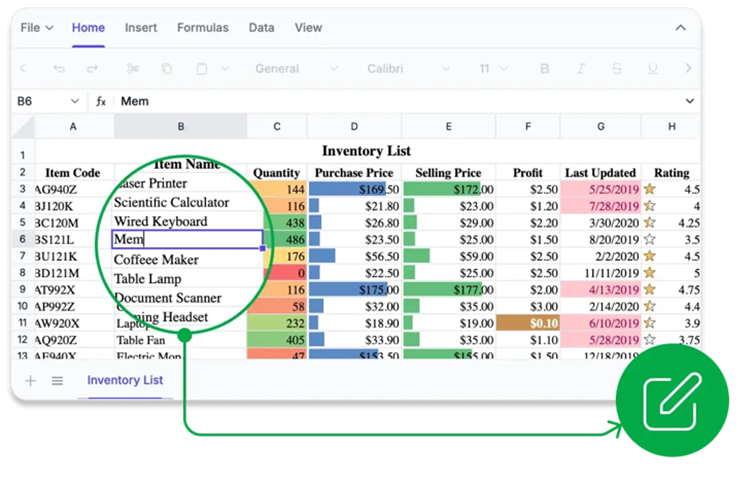This screenshot has height=478, width=756.
Task: Click the star icon for rating 4.75
Action: point(650,289)
